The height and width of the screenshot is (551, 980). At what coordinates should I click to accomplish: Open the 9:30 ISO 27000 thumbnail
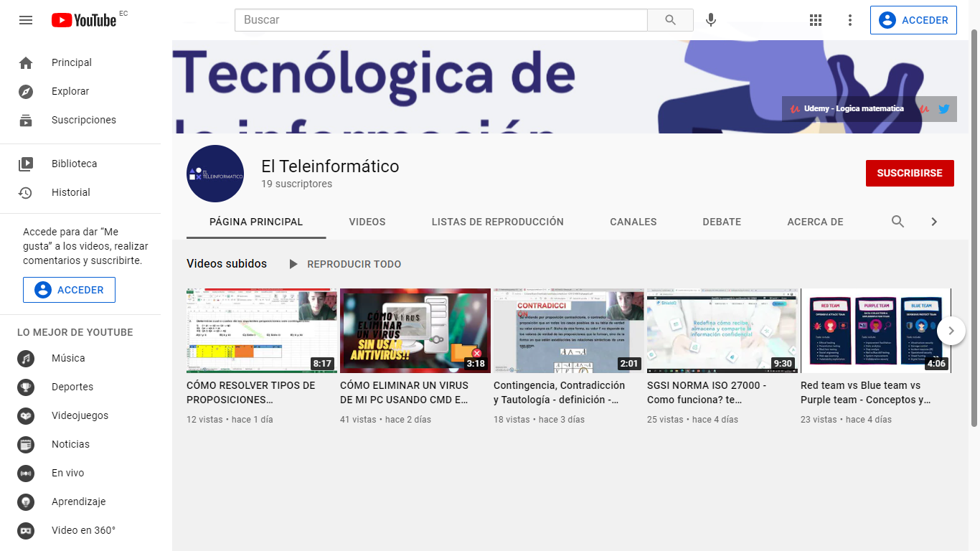(722, 331)
